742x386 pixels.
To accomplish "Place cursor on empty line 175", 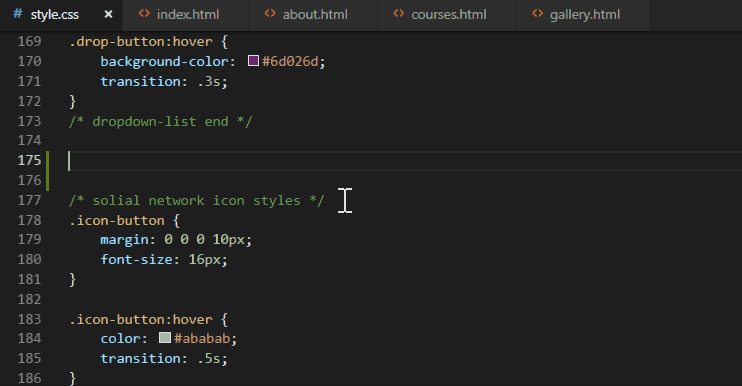I will pos(405,161).
